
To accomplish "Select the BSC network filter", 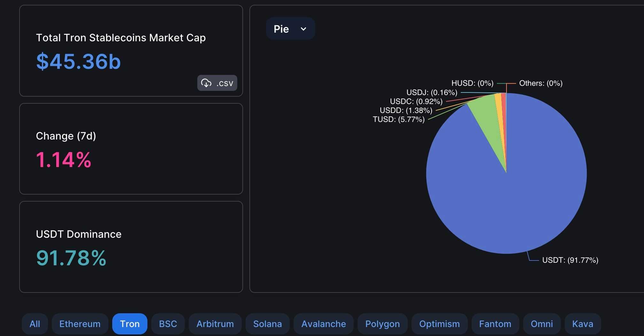I will [x=168, y=324].
